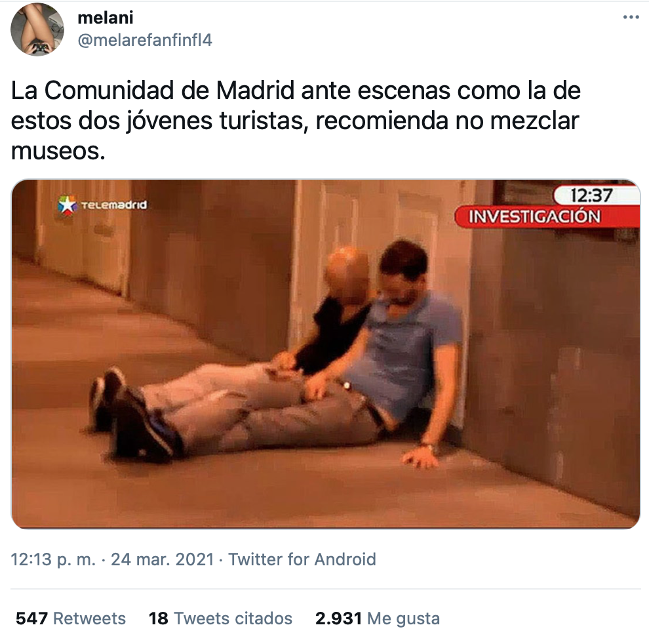This screenshot has height=644, width=649.
Task: Click the INVESTIGACIÓN red banner in image
Action: (x=546, y=216)
